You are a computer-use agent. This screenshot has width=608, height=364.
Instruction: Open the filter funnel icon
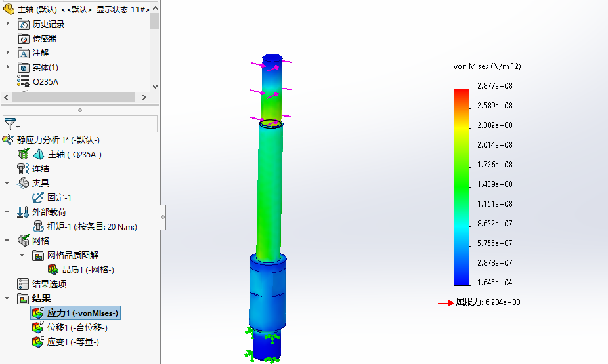tap(10, 124)
